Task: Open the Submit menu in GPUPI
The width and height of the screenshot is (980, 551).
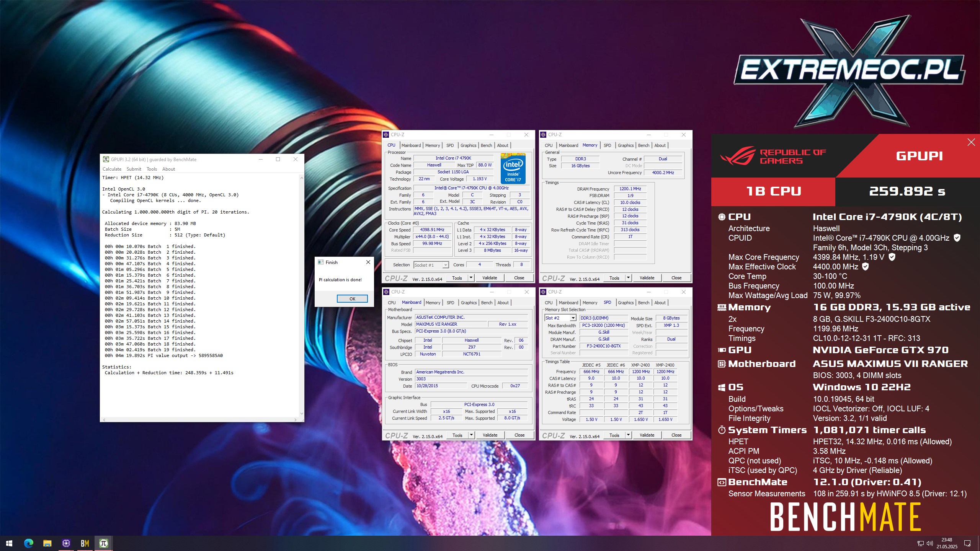Action: click(x=134, y=169)
